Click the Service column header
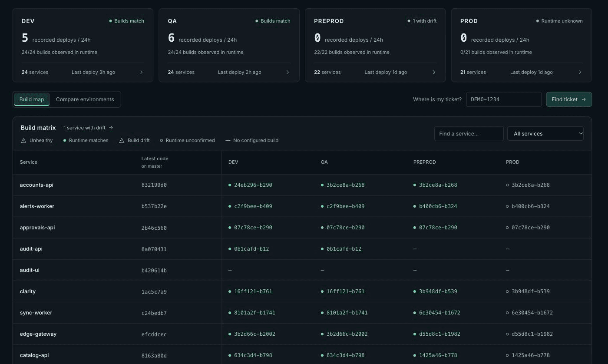The width and height of the screenshot is (608, 364). [x=29, y=162]
